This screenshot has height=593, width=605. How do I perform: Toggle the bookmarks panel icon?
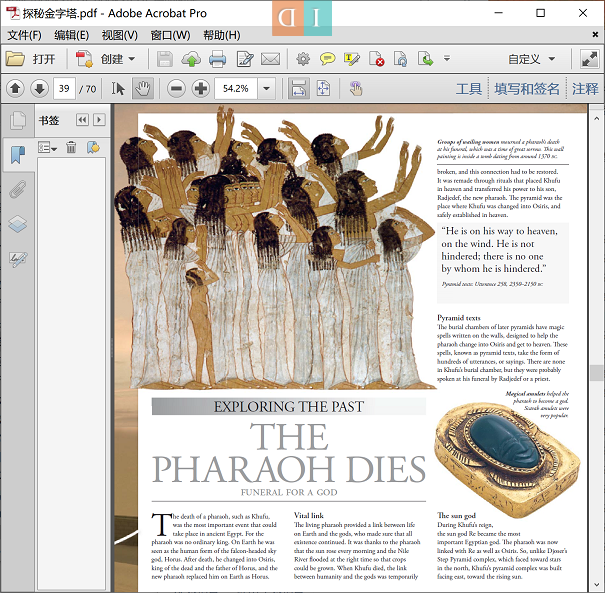click(18, 154)
